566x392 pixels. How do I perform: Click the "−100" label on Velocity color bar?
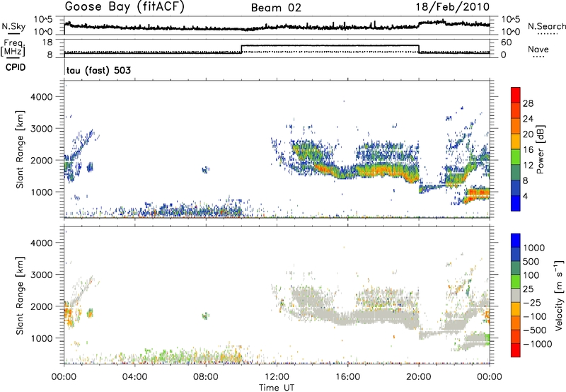[535, 316]
